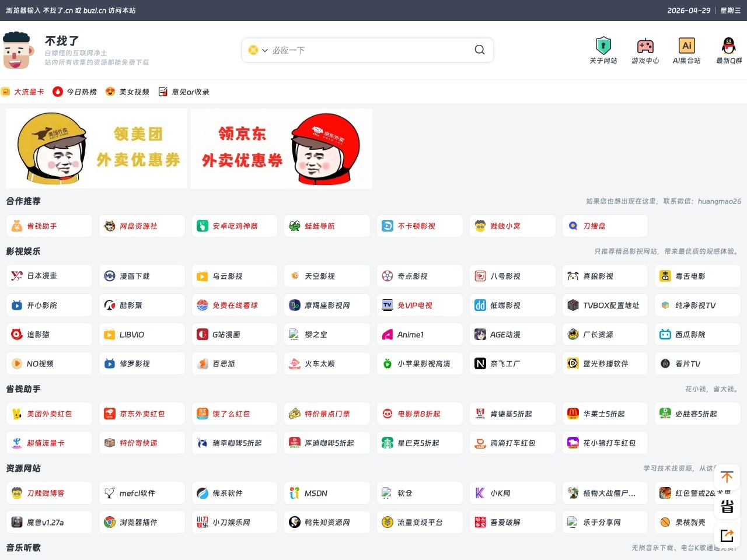This screenshot has height=560, width=747.
Task: Open the 毒舌电影 link
Action: (x=698, y=276)
